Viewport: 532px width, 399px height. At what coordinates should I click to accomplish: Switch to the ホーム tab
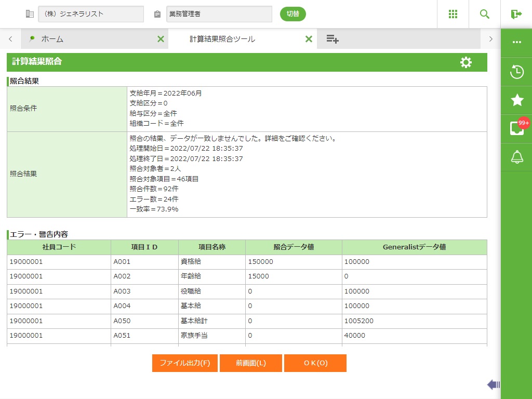point(52,39)
